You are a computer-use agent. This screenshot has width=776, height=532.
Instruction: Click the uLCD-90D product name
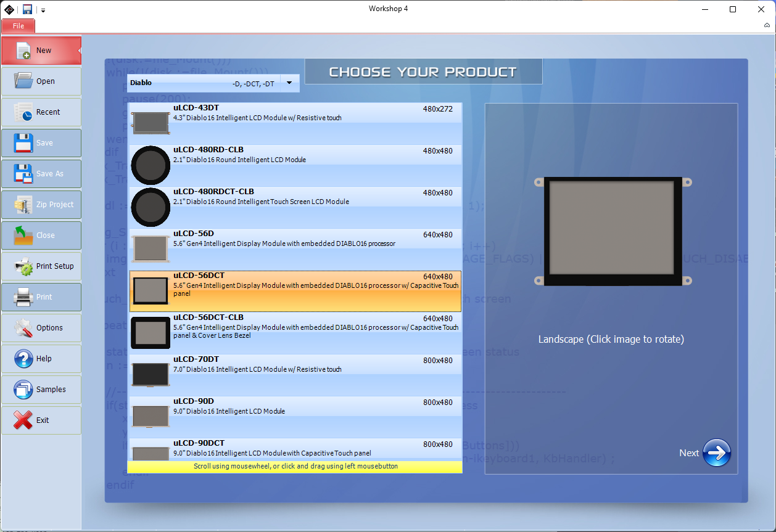194,401
